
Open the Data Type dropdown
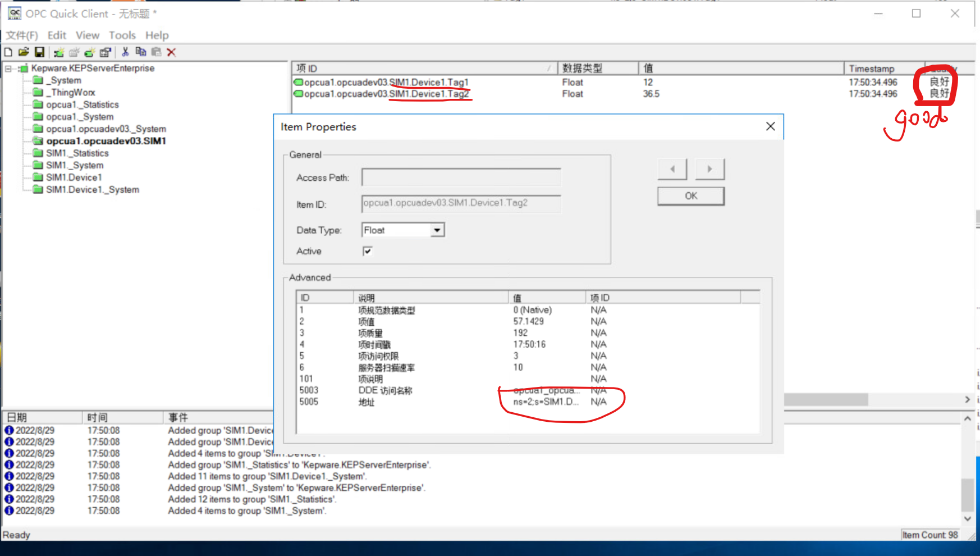coord(437,230)
